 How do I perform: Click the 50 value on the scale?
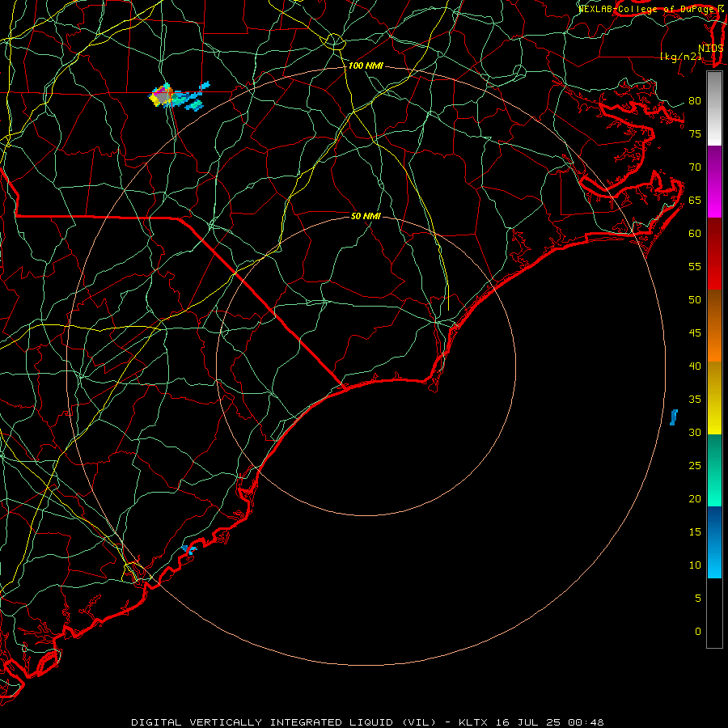point(695,300)
